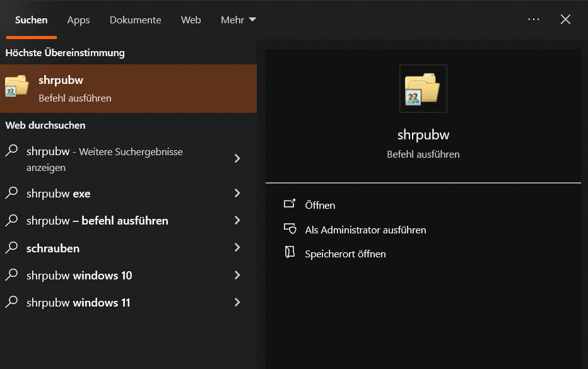Click search icon beside shrpubw windows 11

coord(11,302)
